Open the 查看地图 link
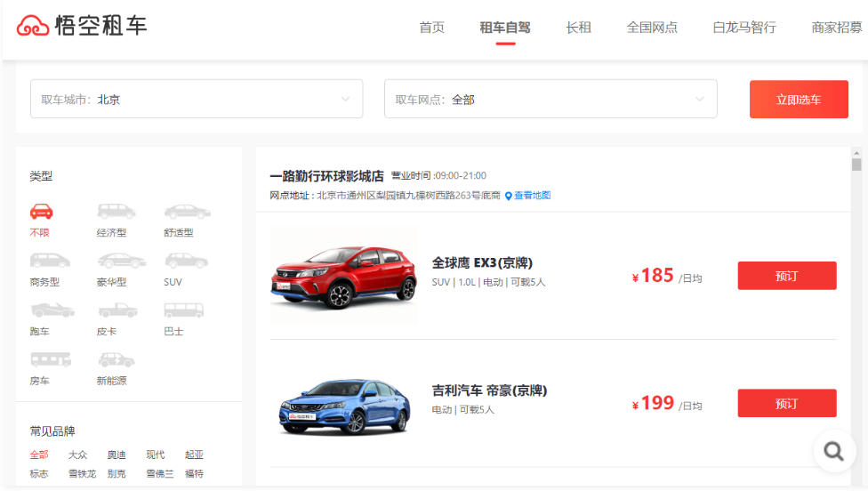 coord(533,196)
